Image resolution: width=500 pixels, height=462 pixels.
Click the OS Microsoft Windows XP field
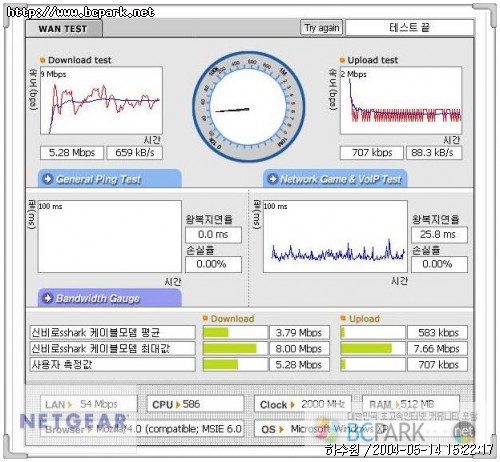(357, 429)
